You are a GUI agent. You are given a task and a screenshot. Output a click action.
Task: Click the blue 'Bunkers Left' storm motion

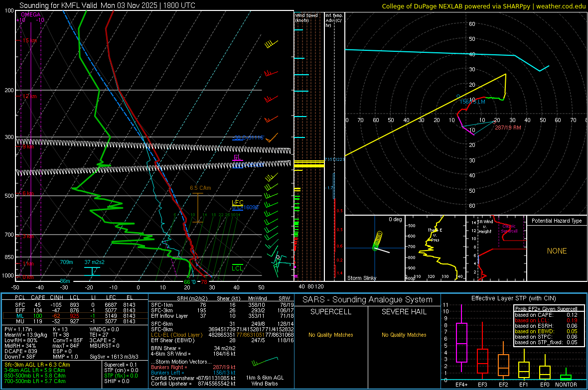tap(193, 373)
